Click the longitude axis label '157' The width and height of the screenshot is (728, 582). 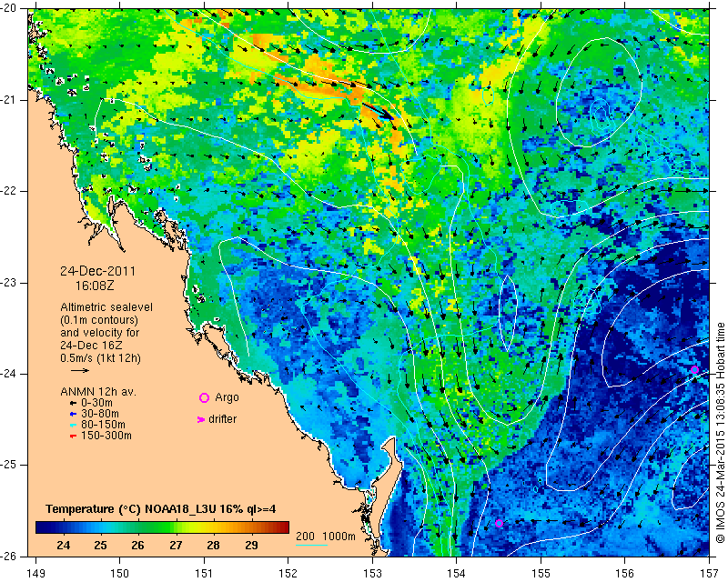point(709,573)
